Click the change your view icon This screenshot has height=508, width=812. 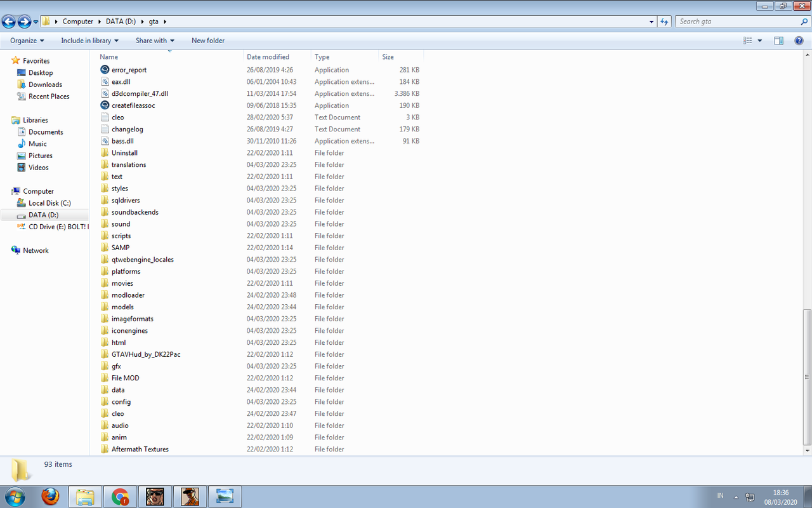click(747, 41)
